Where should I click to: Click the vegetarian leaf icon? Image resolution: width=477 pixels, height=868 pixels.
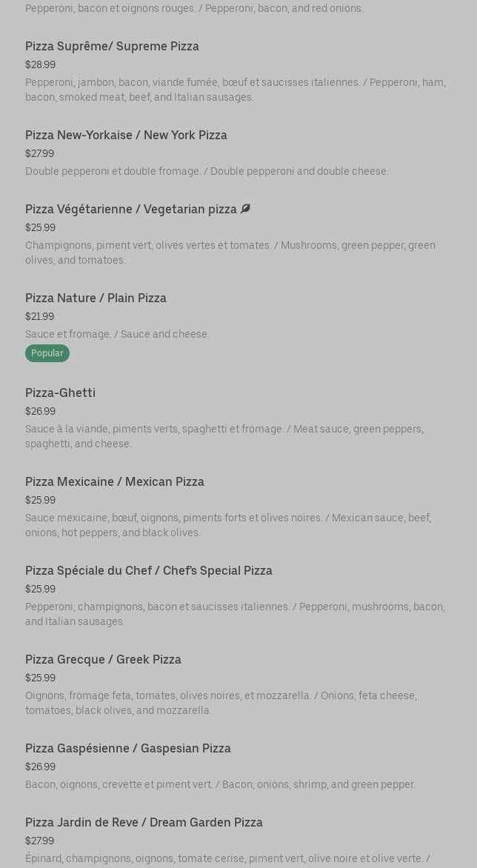coord(245,209)
